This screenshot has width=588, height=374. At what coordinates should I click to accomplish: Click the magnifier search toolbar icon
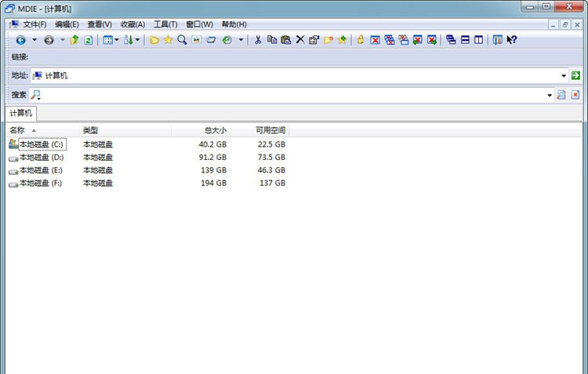[x=182, y=40]
